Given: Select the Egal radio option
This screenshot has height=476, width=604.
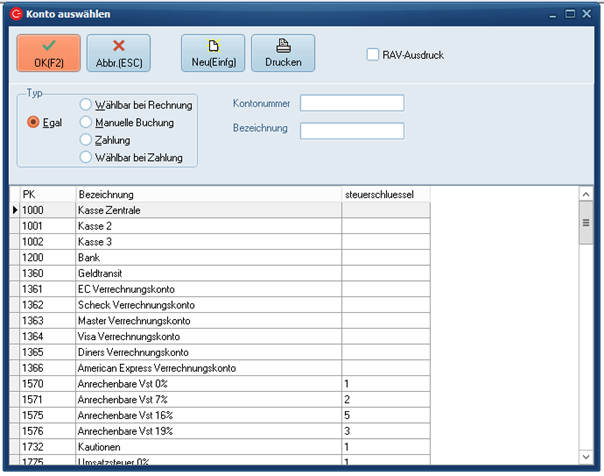Looking at the screenshot, I should click(x=34, y=122).
